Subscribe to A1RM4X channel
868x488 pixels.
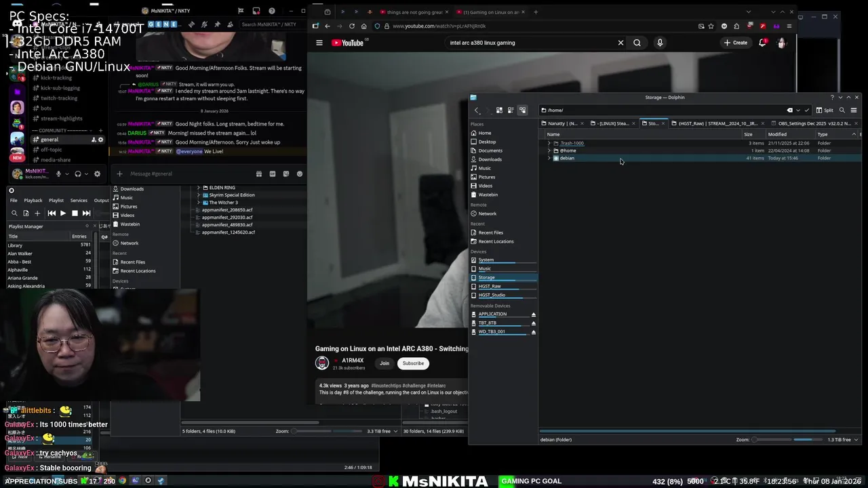pyautogui.click(x=413, y=363)
